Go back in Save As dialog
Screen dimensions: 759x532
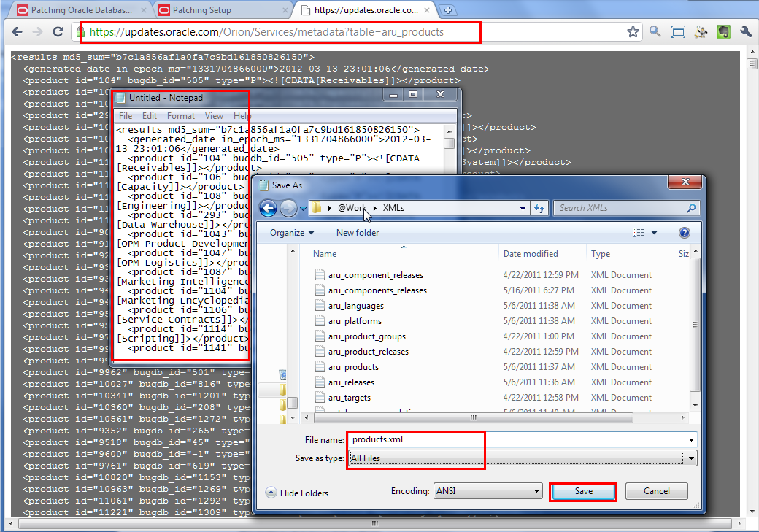point(268,208)
